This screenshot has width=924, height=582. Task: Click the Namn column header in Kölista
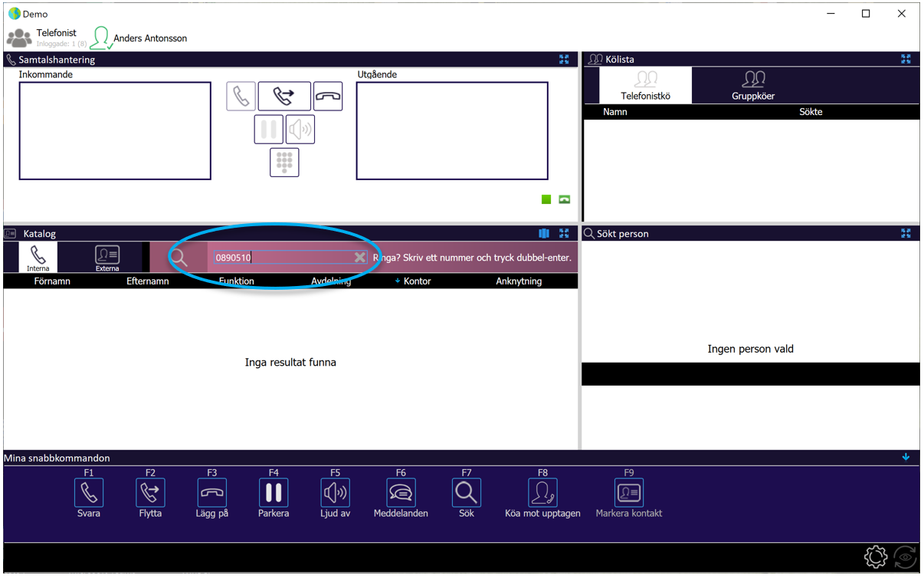click(x=615, y=112)
